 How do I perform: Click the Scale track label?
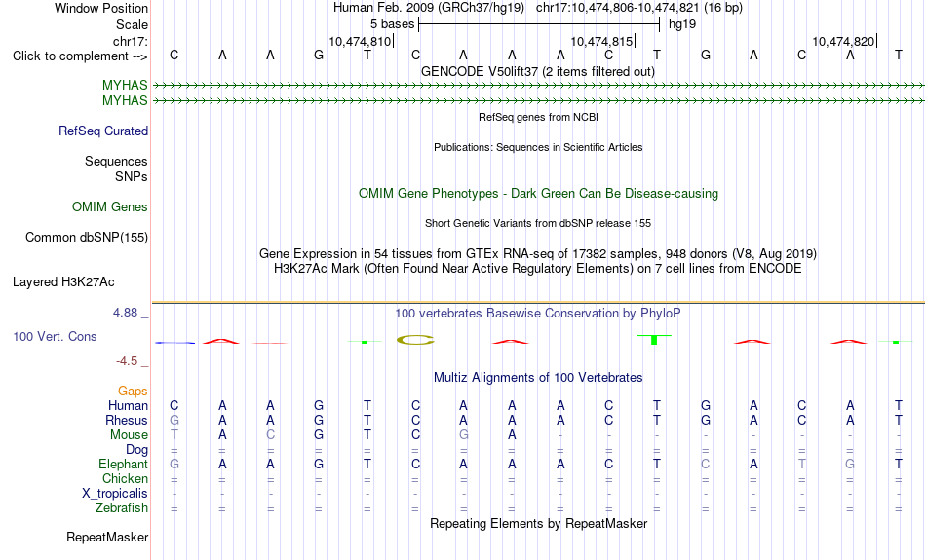[132, 24]
